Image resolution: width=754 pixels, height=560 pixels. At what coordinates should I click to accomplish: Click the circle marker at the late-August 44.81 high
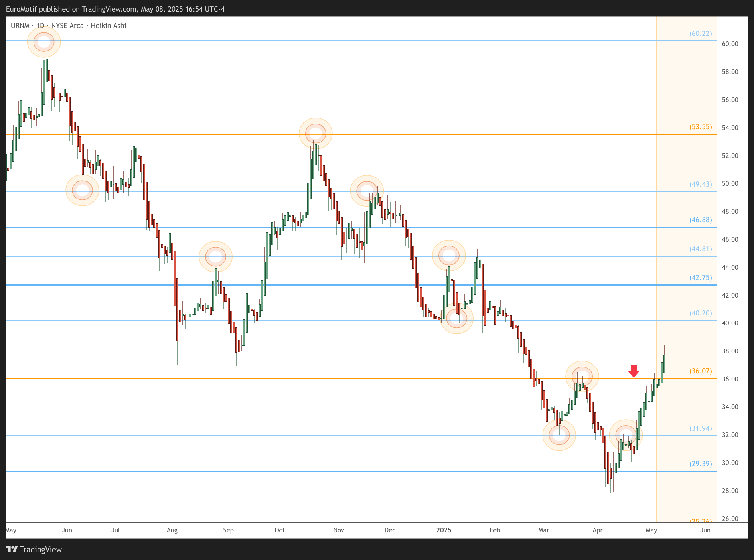pos(215,256)
